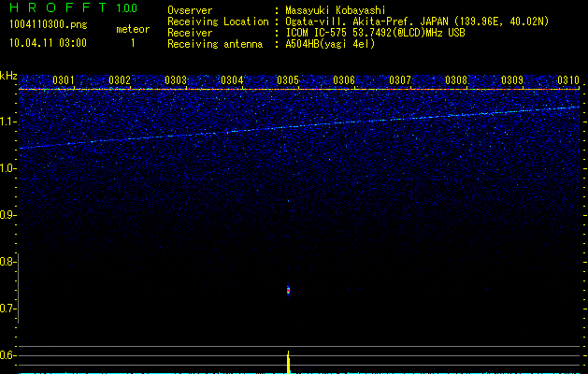Select the 1.0 frequency axis label
The width and height of the screenshot is (588, 374).
[x=8, y=168]
